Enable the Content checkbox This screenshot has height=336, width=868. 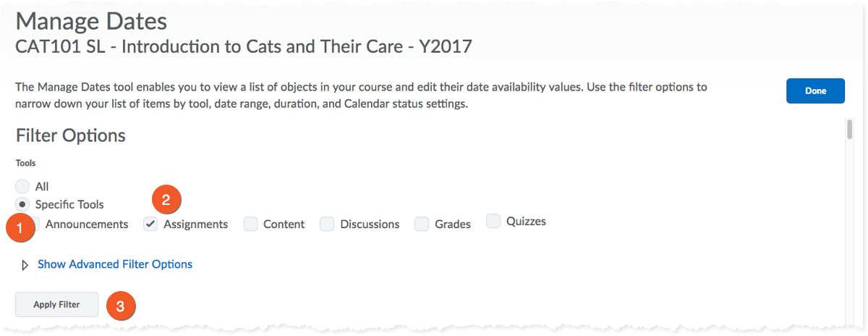tap(250, 224)
